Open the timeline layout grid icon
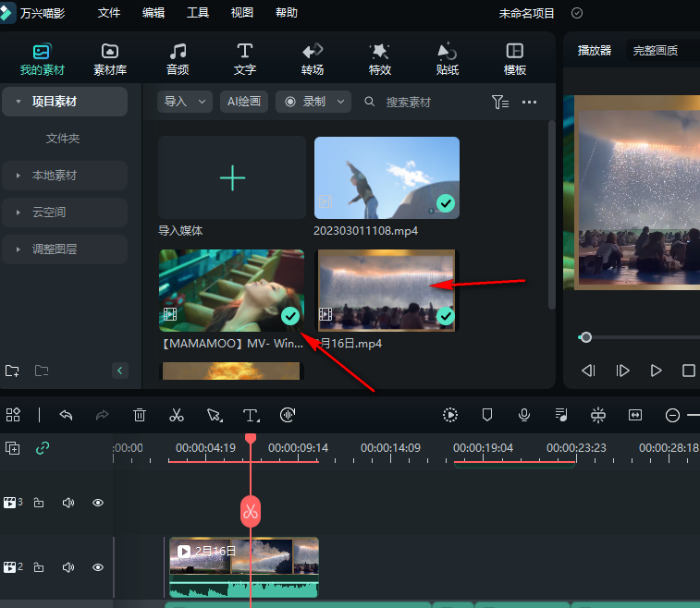 (13, 415)
